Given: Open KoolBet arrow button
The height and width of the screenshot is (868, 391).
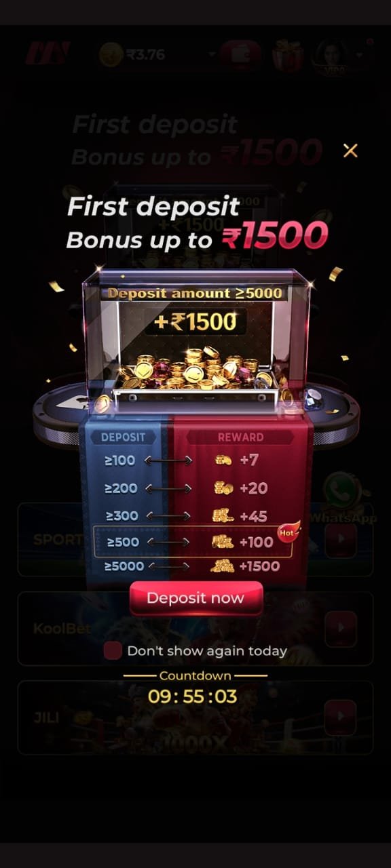Looking at the screenshot, I should (x=340, y=629).
